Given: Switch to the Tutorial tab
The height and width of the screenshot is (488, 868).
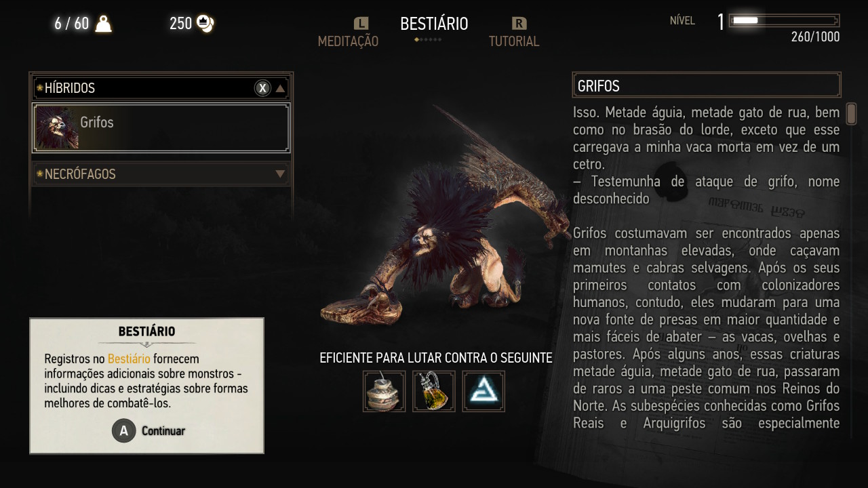Looking at the screenshot, I should coord(514,41).
